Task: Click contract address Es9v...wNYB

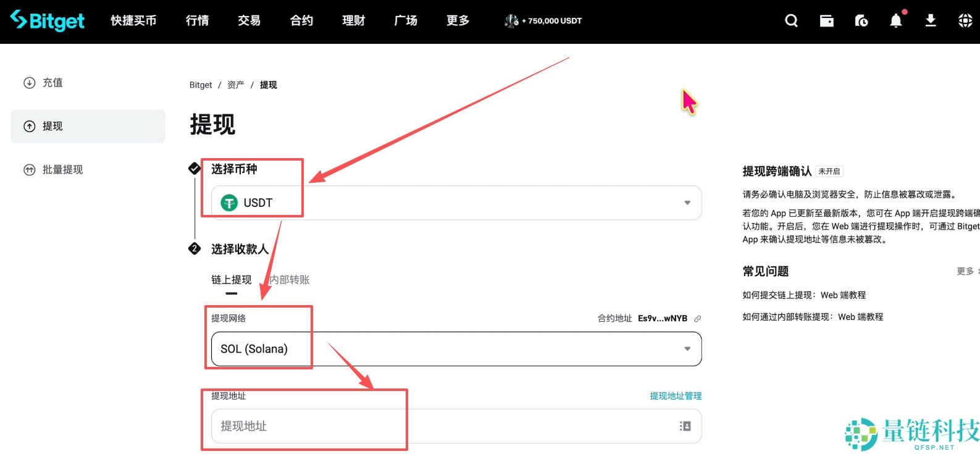Action: [663, 319]
